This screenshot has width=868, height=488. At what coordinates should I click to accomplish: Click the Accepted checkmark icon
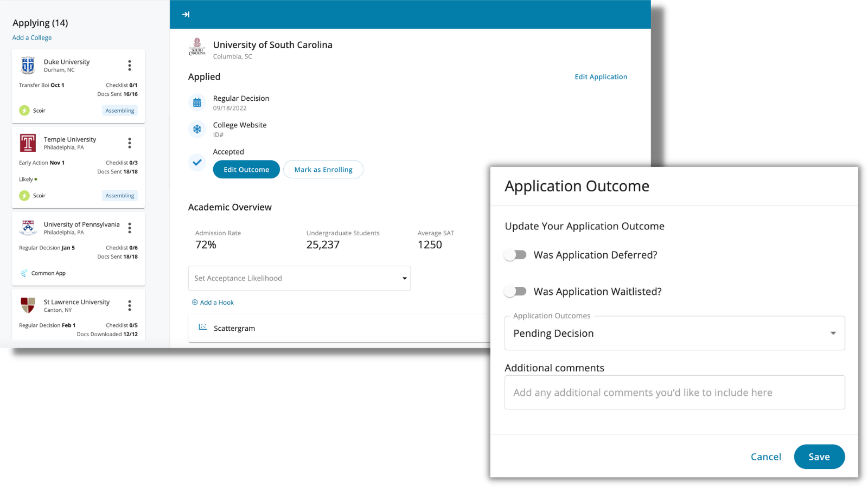click(x=197, y=162)
